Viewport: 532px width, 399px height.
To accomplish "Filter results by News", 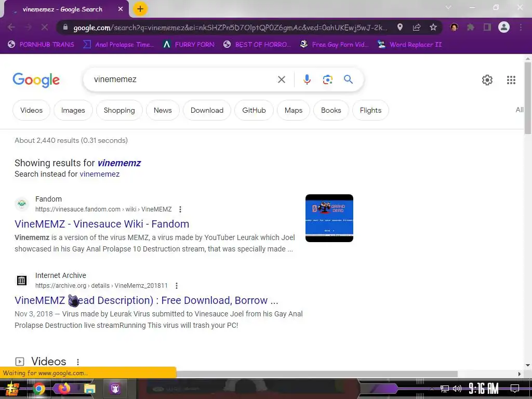I will tap(163, 110).
